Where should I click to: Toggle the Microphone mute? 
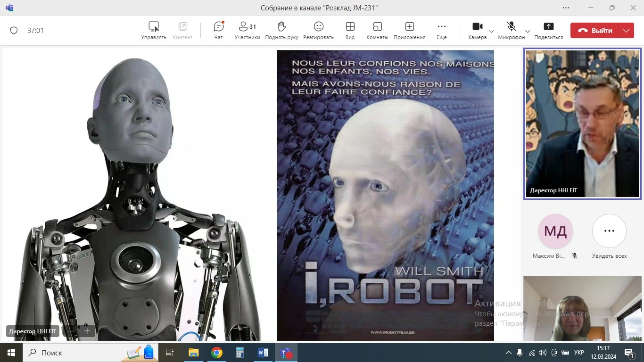pyautogui.click(x=511, y=30)
